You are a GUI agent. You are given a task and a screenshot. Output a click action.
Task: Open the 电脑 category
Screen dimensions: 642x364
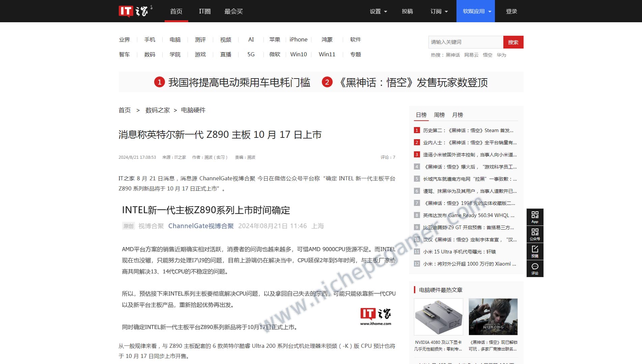(x=175, y=39)
